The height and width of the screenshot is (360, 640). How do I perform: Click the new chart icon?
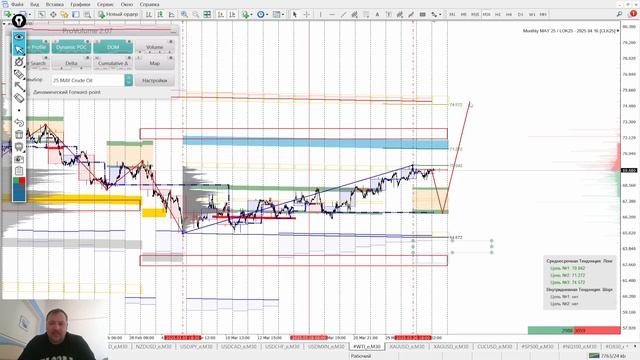coord(8,14)
